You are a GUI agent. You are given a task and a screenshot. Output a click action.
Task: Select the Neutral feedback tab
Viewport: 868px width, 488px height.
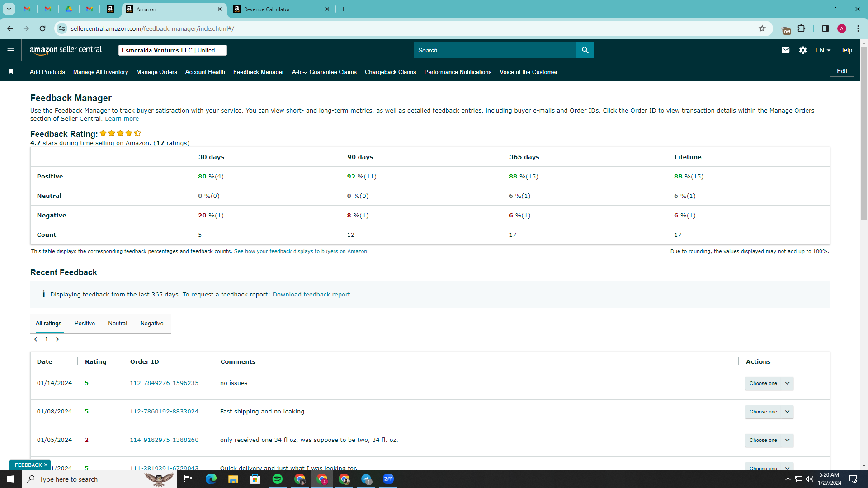tap(118, 324)
